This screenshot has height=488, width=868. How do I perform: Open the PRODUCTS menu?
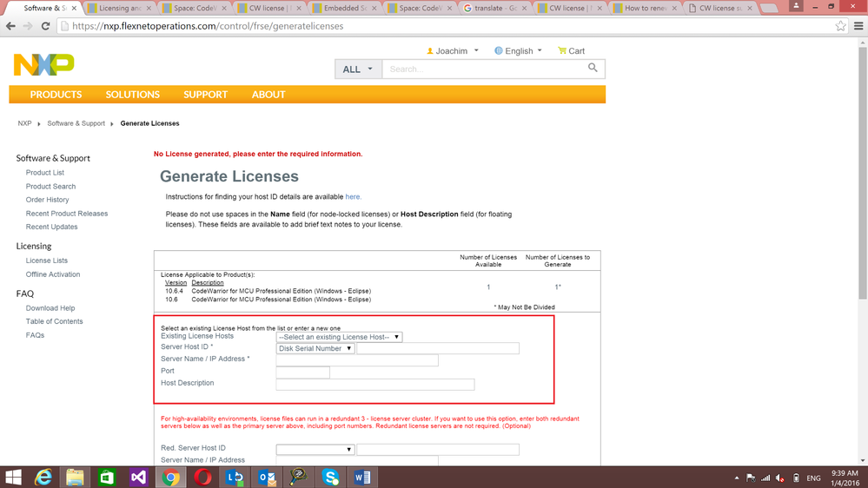[56, 95]
